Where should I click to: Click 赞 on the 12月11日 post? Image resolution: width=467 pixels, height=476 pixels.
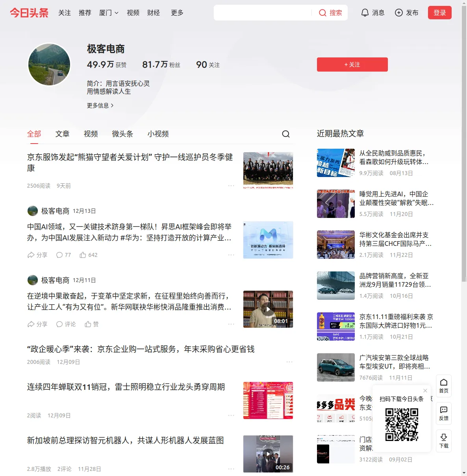[x=92, y=324]
